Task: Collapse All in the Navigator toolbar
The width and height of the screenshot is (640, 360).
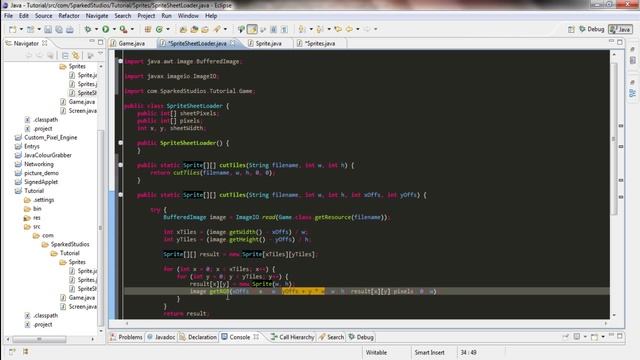Action: point(65,55)
